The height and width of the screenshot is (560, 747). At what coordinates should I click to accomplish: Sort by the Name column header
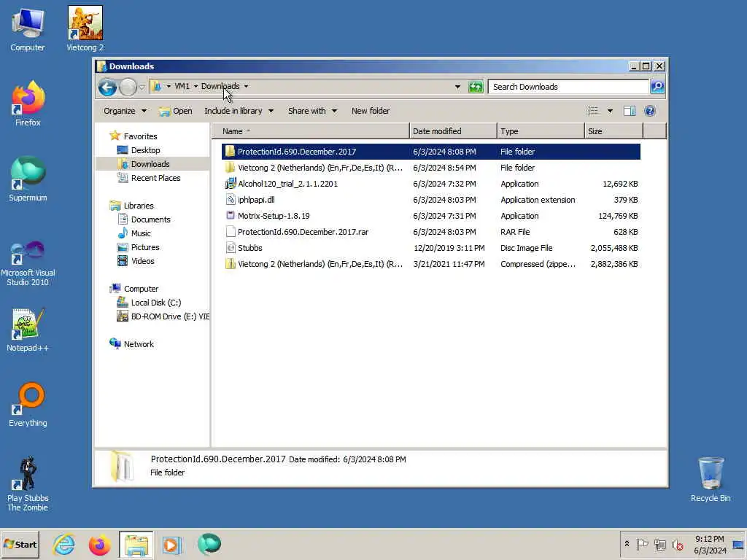click(x=311, y=131)
